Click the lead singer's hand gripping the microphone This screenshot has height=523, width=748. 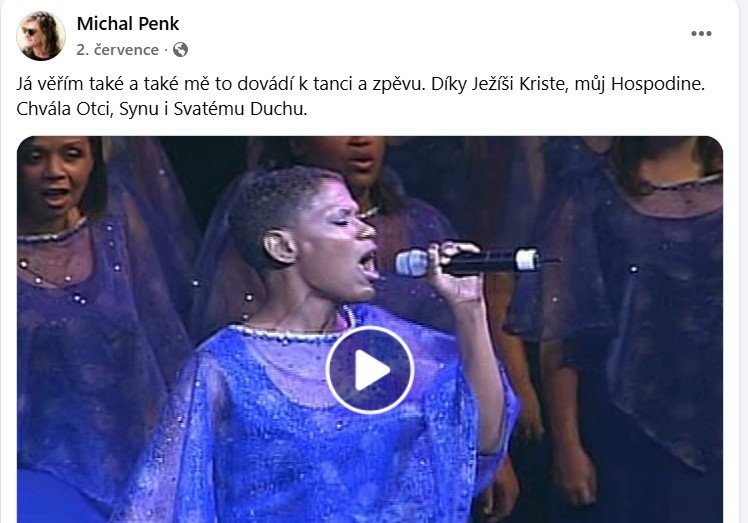click(x=456, y=272)
